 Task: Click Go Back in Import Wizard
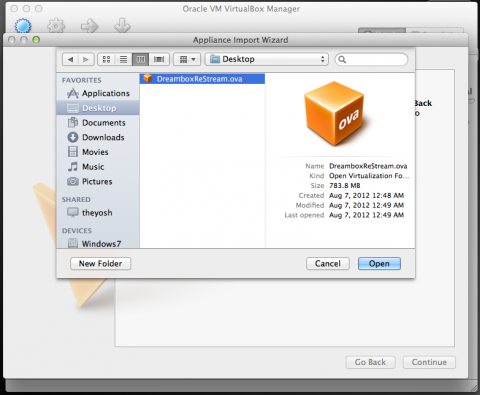click(370, 362)
